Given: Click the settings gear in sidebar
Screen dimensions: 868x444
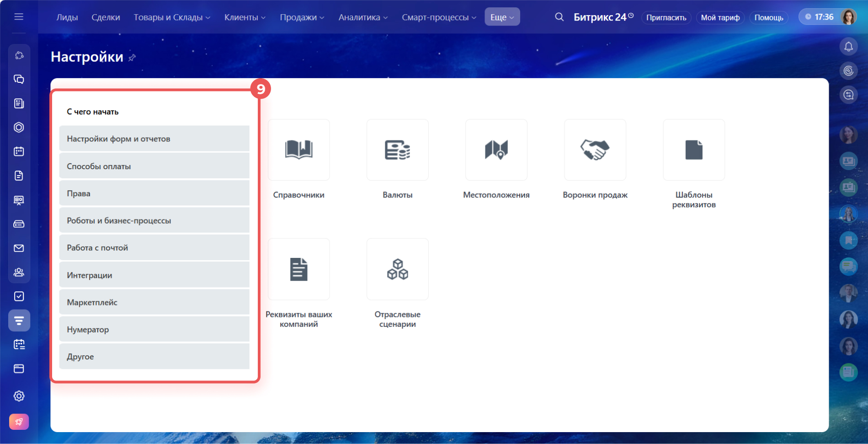Looking at the screenshot, I should [19, 396].
